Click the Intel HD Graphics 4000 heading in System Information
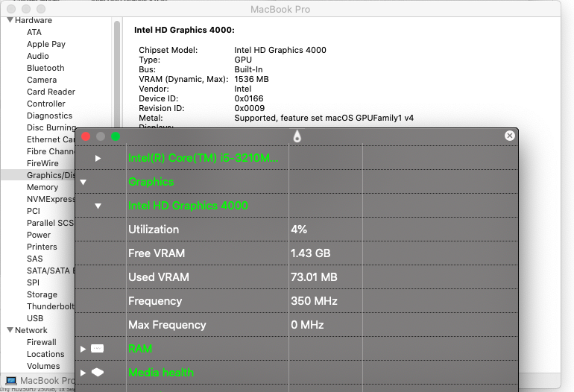The image size is (574, 392). tap(184, 30)
